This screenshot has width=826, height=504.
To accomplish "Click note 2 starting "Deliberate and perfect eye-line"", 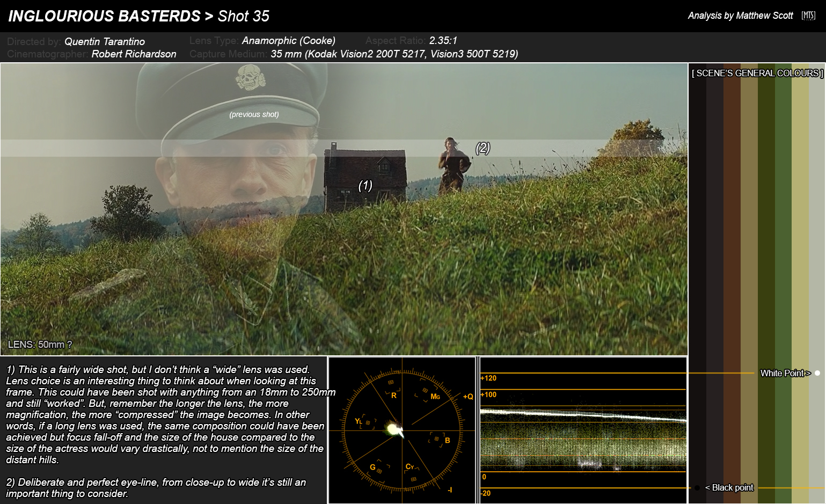I will tap(156, 488).
